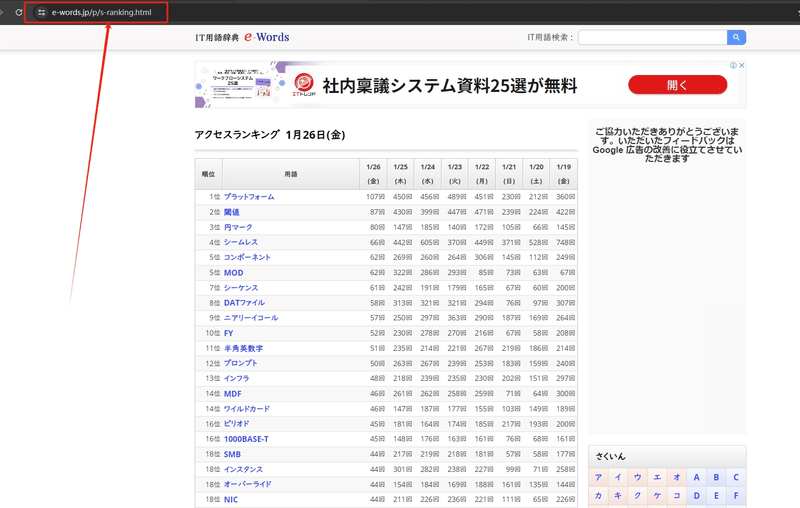Open the ニアリーイコール term link
Screen dimensions: 800x508
tap(251, 318)
